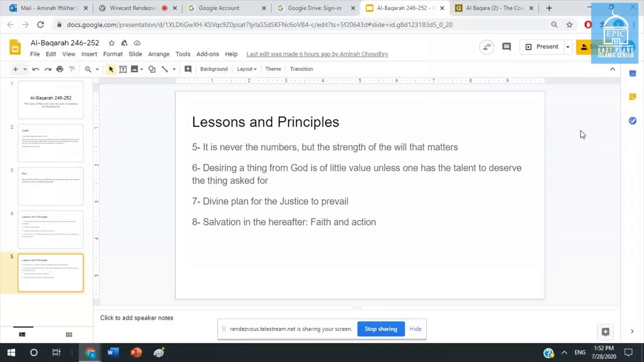
Task: Open the last edit version history link
Action: point(317,54)
